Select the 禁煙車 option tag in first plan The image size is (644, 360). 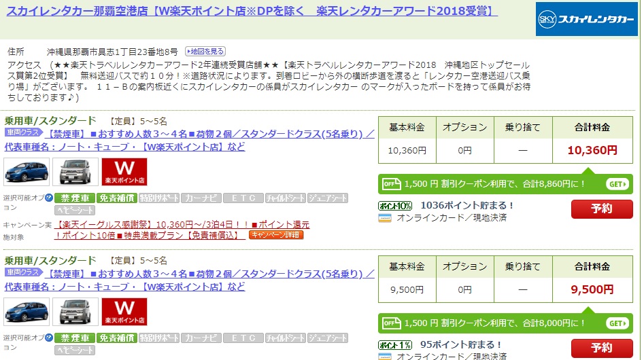coord(75,198)
